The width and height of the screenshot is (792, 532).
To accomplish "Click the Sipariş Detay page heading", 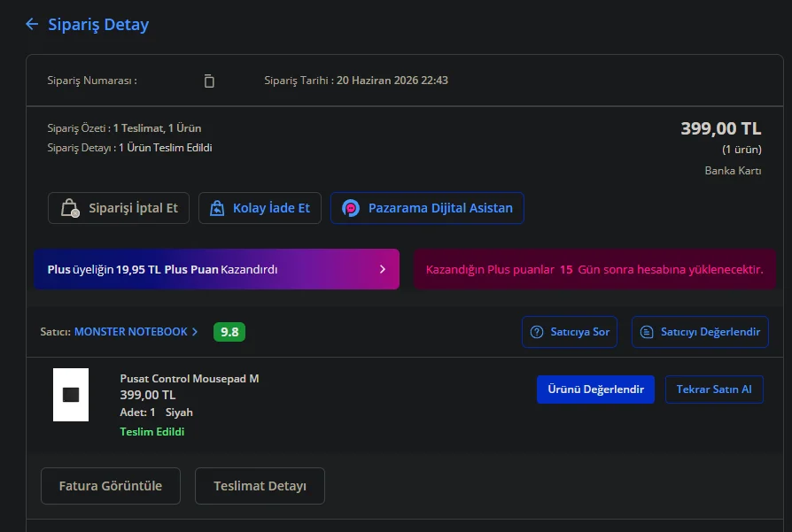I will pos(98,24).
